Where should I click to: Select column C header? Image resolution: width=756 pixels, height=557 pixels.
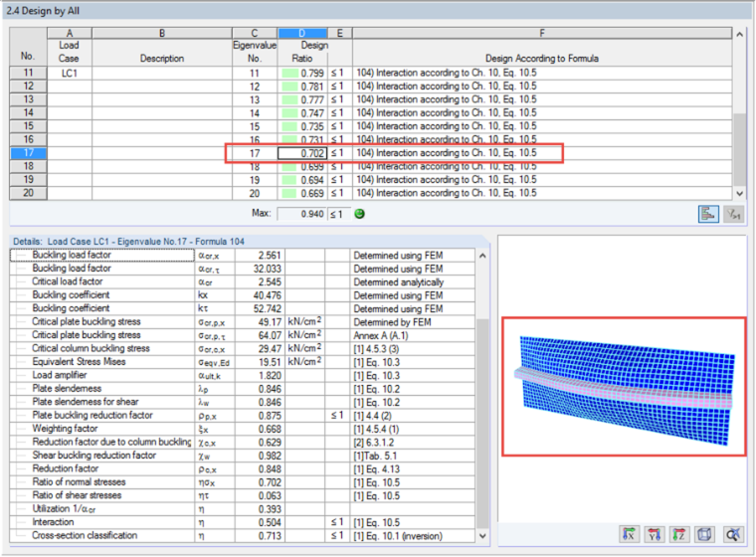pos(255,33)
